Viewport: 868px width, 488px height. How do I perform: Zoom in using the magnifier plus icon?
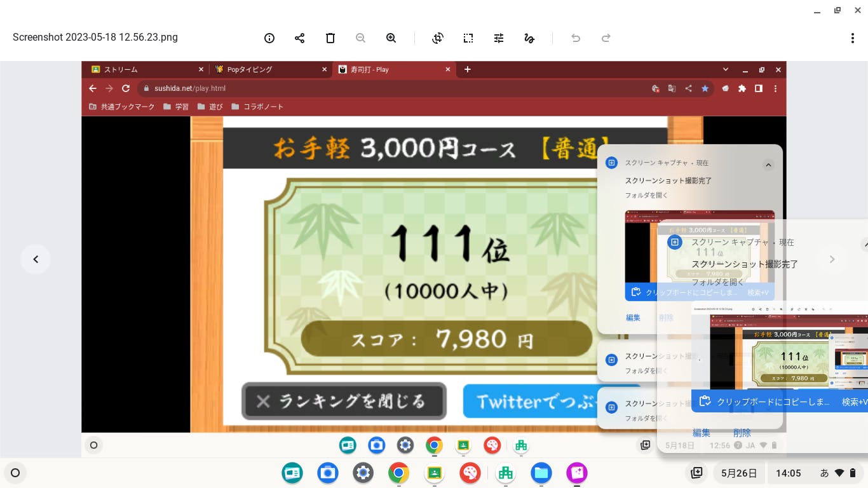tap(391, 38)
